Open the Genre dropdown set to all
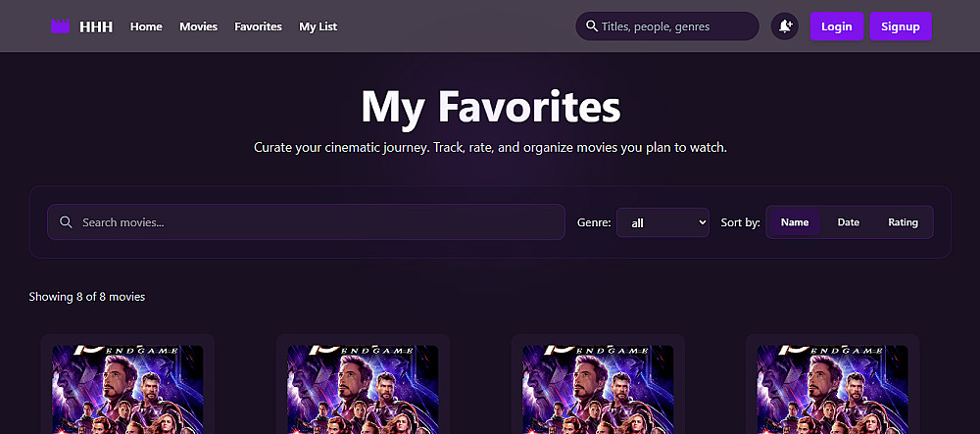 (662, 222)
